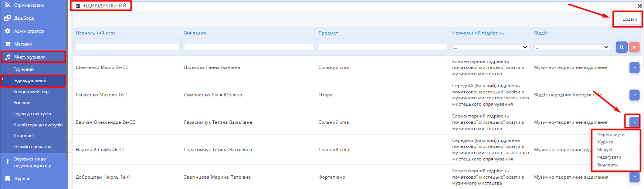Click teacher Шовкова Ганна Іванівна

click(x=212, y=67)
